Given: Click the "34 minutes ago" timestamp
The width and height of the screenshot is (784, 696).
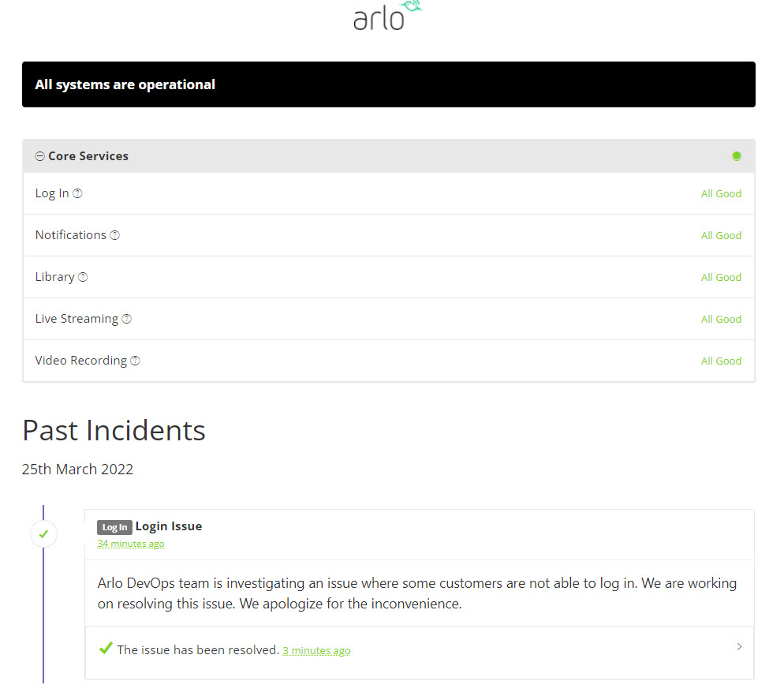Looking at the screenshot, I should click(131, 544).
